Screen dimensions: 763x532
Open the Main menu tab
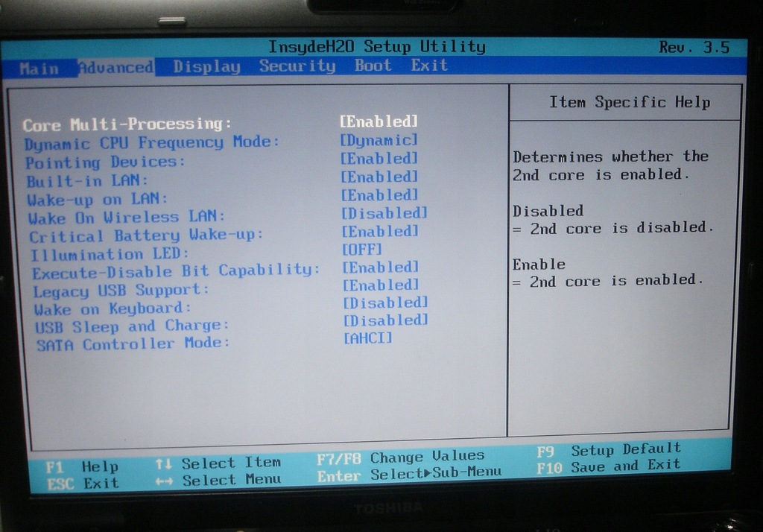pos(39,69)
